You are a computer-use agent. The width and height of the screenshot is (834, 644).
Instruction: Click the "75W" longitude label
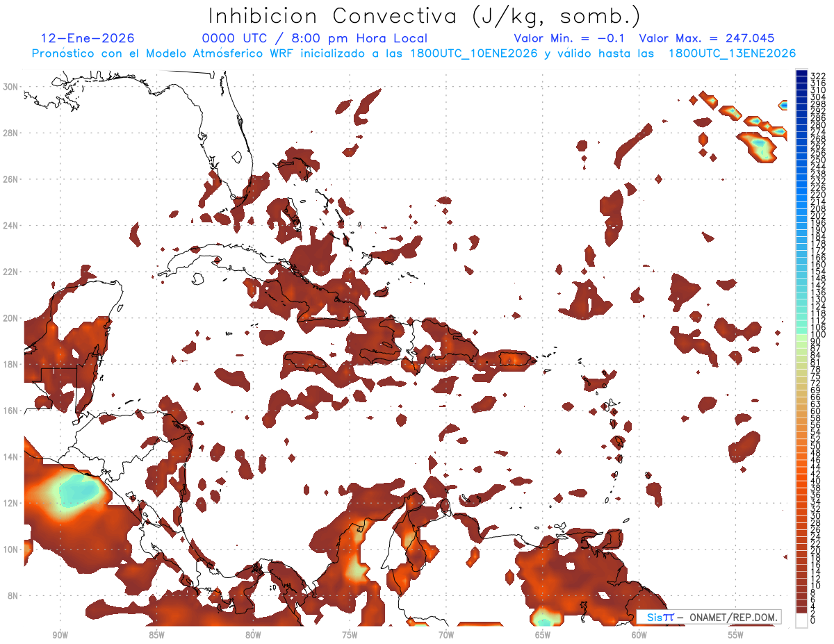(350, 635)
